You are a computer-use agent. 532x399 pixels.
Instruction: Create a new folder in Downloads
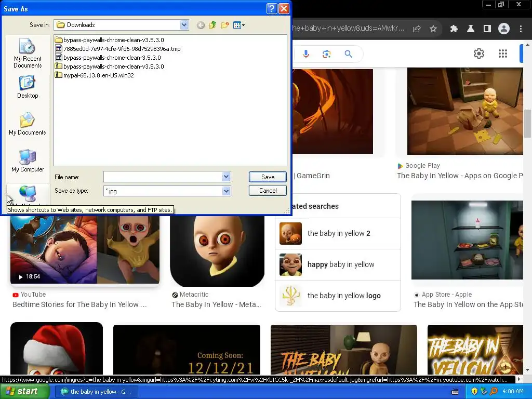coord(224,25)
